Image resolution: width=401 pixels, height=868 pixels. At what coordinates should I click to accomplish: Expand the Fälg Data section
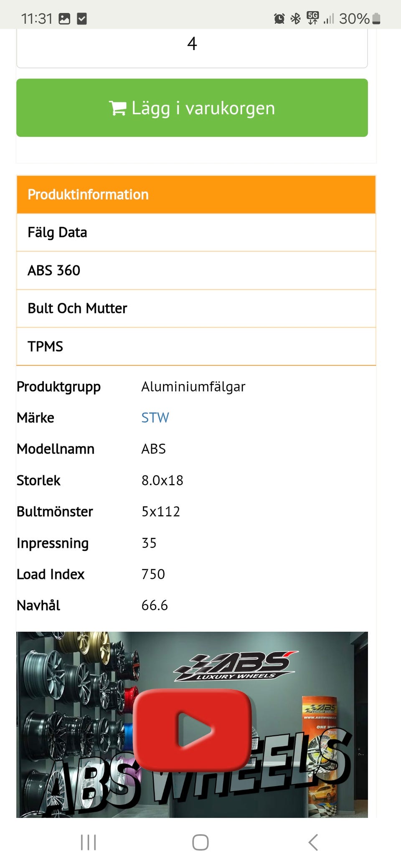(196, 232)
